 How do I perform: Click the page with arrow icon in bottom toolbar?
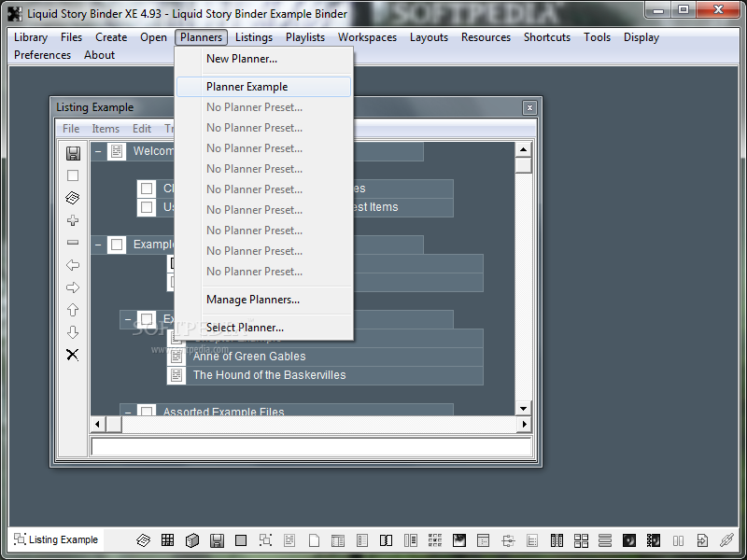(x=702, y=540)
